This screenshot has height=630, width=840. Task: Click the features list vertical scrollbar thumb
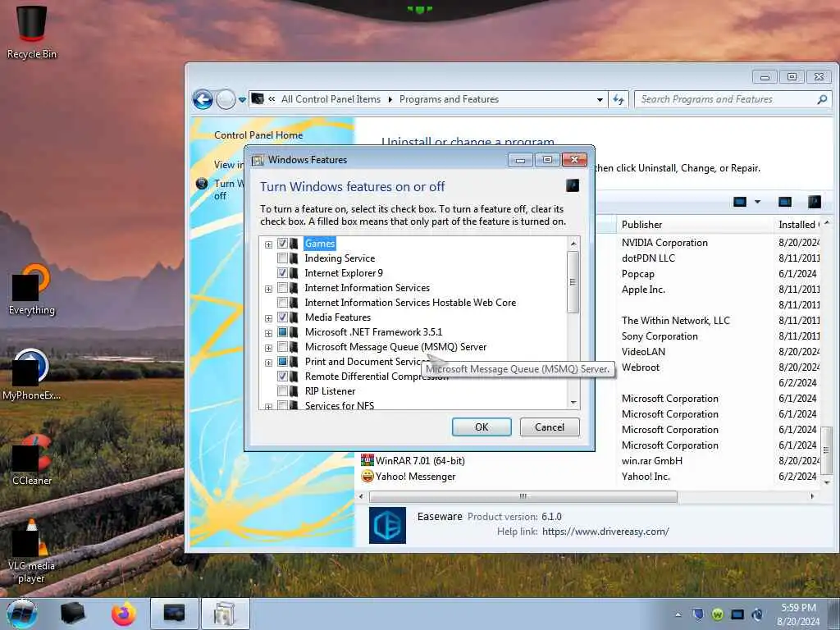(573, 282)
